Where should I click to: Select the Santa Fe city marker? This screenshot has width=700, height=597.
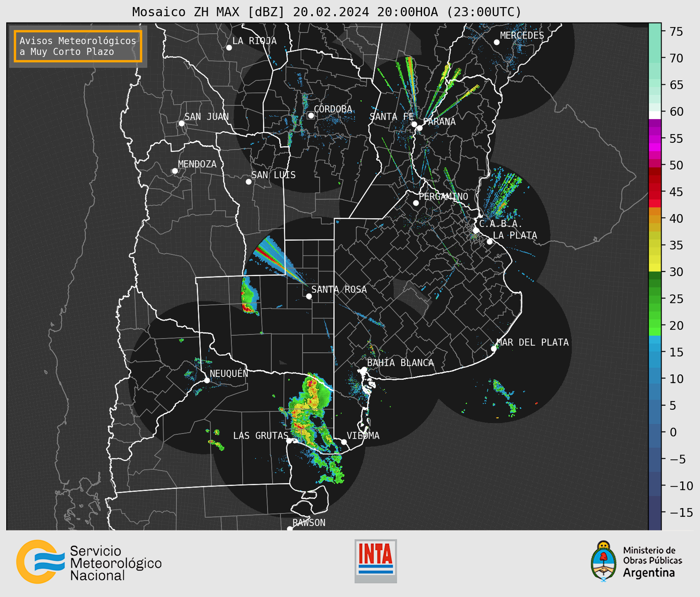(414, 124)
